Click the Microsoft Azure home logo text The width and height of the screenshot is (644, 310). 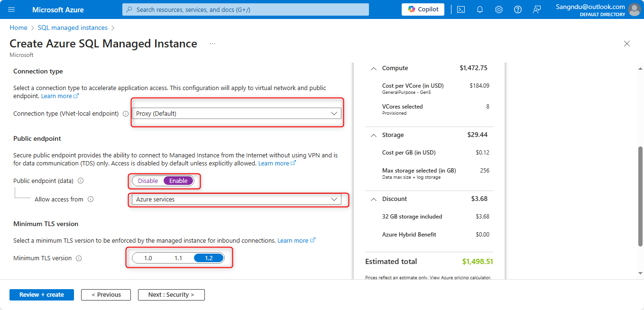tap(58, 9)
